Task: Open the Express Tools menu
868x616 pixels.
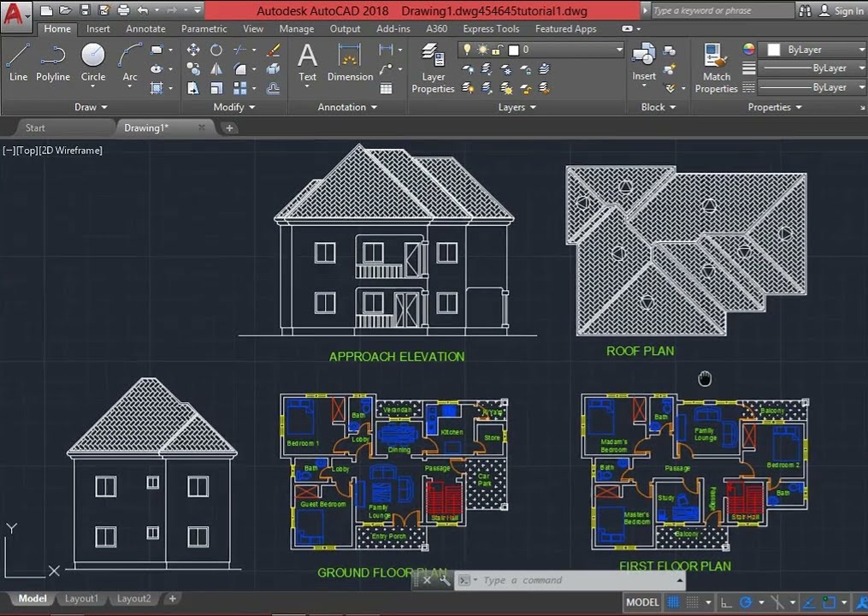Action: (x=490, y=28)
